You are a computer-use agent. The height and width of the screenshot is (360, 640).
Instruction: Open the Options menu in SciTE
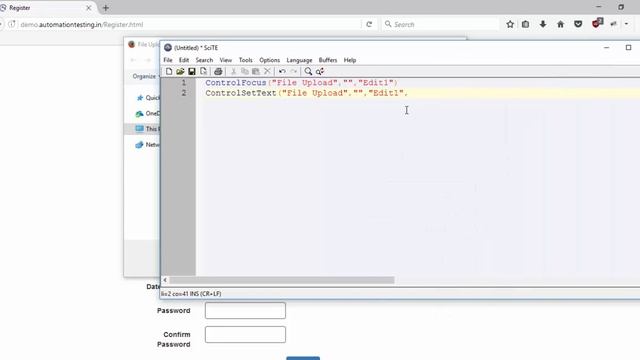coord(269,60)
